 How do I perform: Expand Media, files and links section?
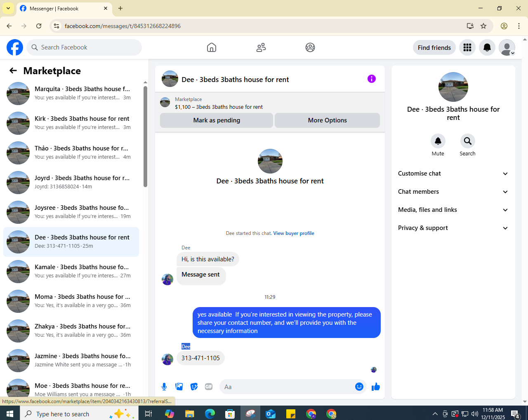(x=453, y=210)
